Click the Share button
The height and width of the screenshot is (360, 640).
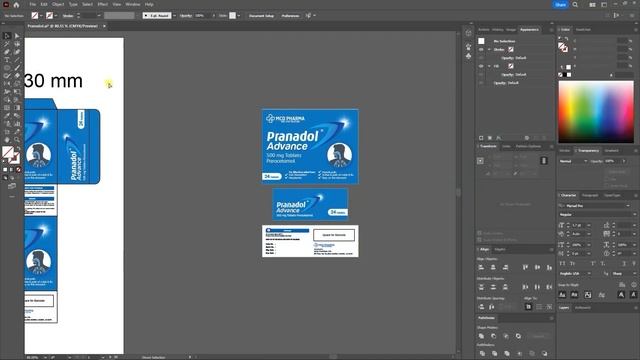click(x=560, y=4)
